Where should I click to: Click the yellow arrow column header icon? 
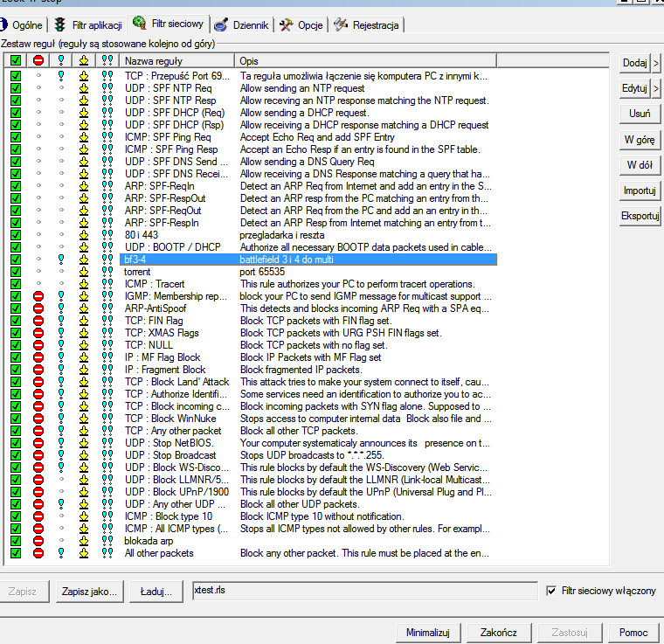pos(84,61)
